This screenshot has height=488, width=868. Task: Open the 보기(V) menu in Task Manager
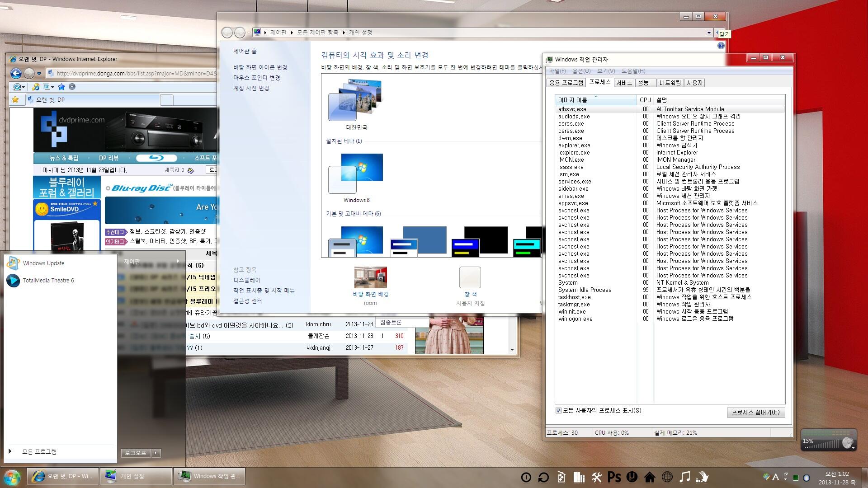(x=606, y=71)
